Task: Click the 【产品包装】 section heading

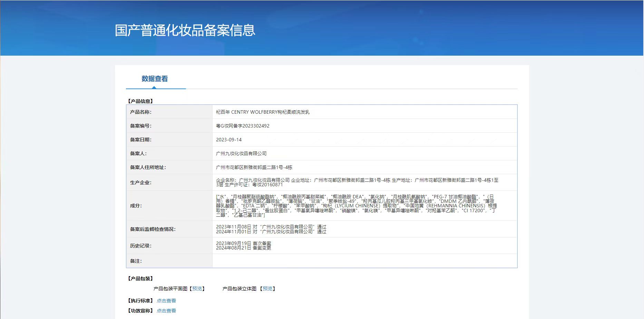Action: [x=140, y=279]
